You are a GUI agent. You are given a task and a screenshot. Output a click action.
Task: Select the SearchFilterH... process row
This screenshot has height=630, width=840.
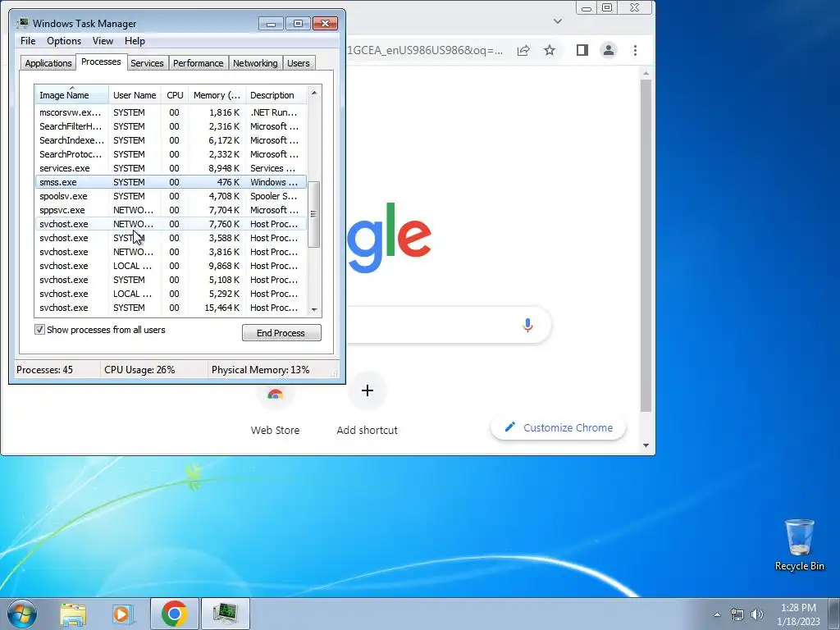pyautogui.click(x=171, y=126)
